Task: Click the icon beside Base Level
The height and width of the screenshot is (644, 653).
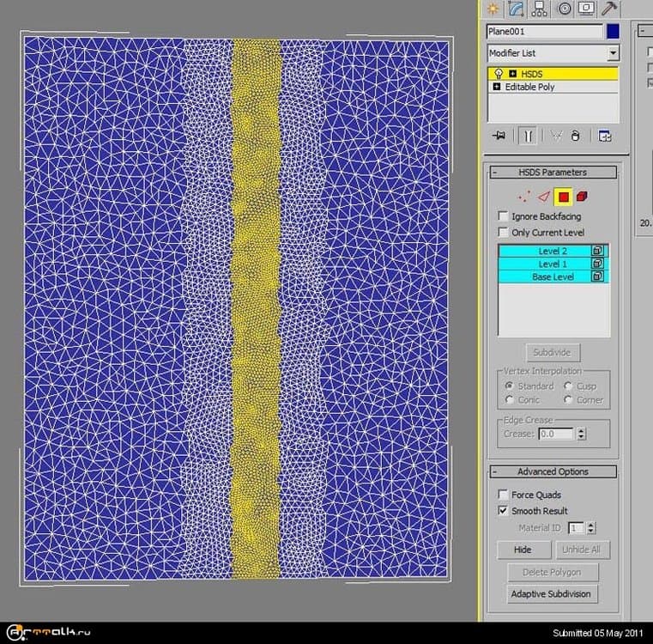Action: tap(597, 276)
